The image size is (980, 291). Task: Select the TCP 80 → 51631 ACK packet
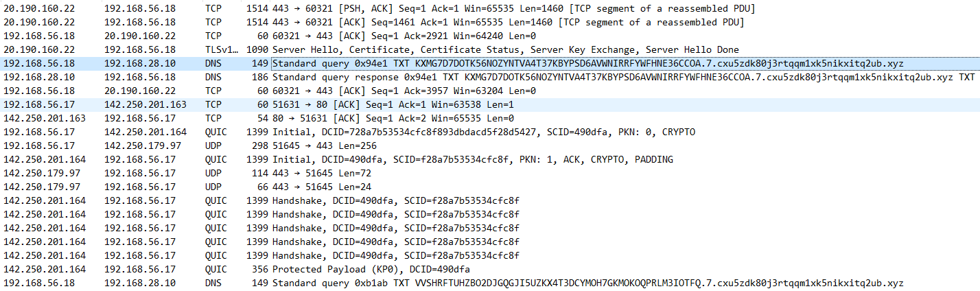pyautogui.click(x=490, y=118)
